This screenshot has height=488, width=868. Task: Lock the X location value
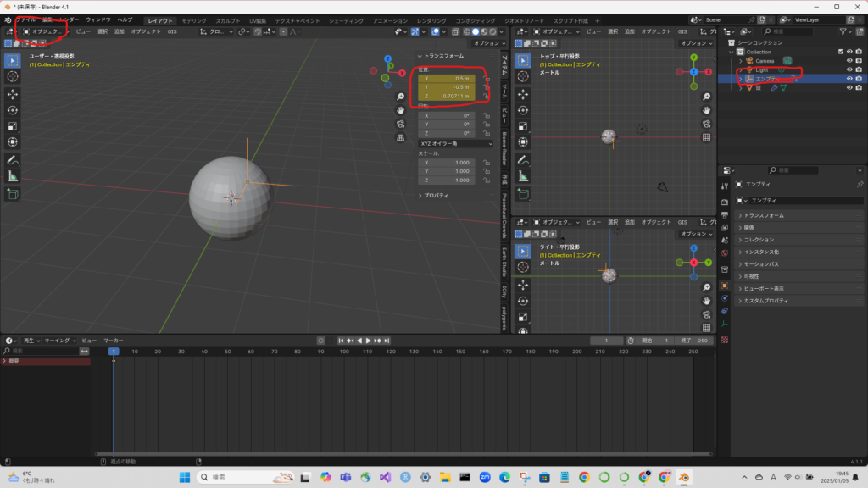[488, 78]
